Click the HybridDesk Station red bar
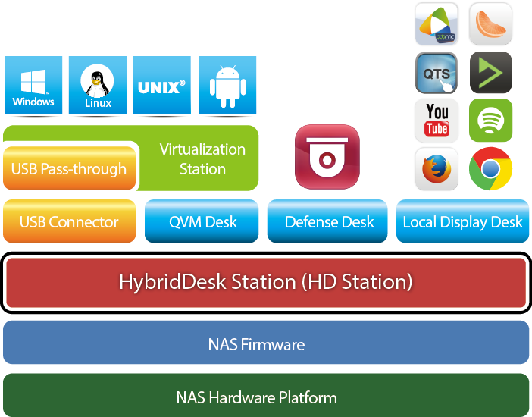The width and height of the screenshot is (532, 417). [x=265, y=283]
